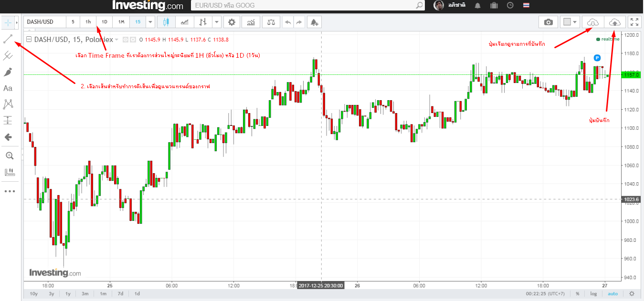Viewport: 644px width, 301px height.
Task: Pick the Aa text annotation tool
Action: pos(8,88)
